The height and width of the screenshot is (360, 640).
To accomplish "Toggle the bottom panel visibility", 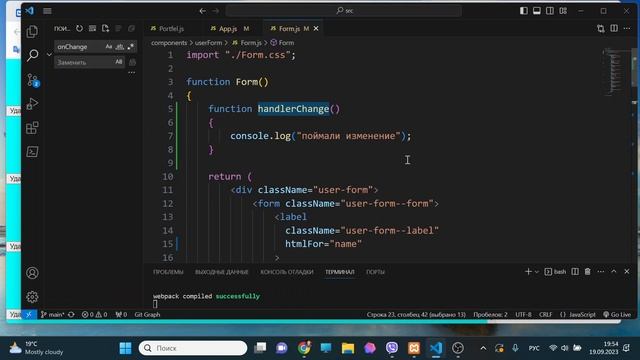I will (537, 11).
